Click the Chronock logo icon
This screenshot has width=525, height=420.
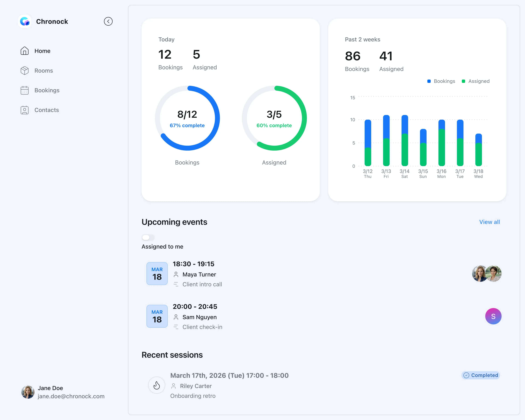[x=25, y=21]
